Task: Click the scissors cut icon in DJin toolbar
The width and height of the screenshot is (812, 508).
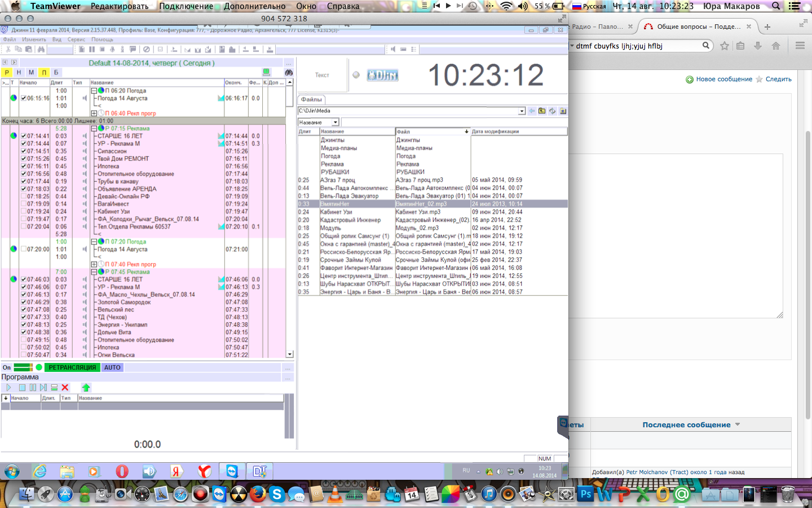Action: [x=8, y=50]
